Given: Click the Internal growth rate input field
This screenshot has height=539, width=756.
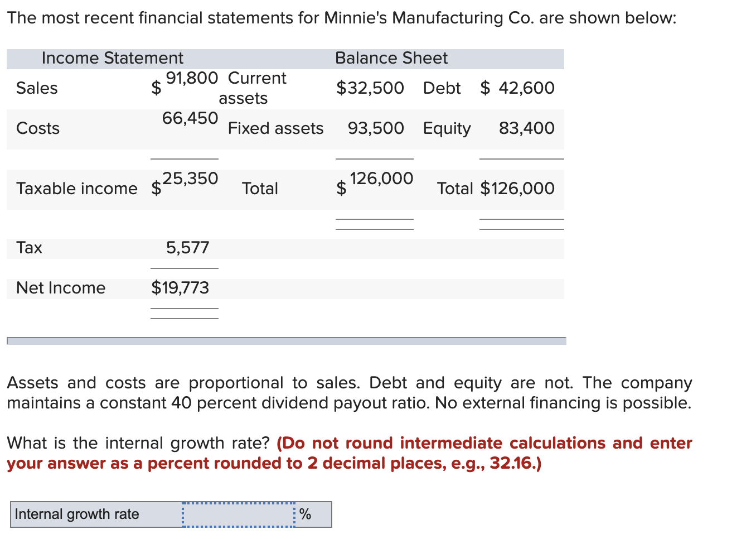Looking at the screenshot, I should click(x=239, y=514).
